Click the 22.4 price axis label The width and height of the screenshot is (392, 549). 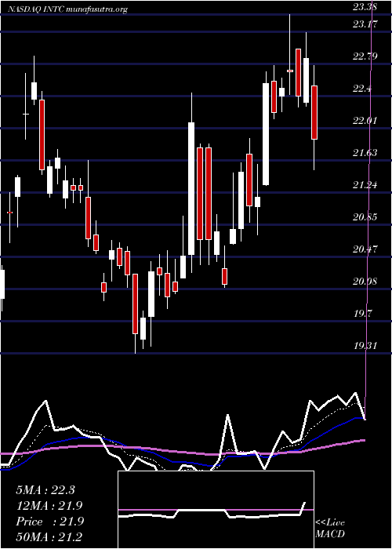362,89
